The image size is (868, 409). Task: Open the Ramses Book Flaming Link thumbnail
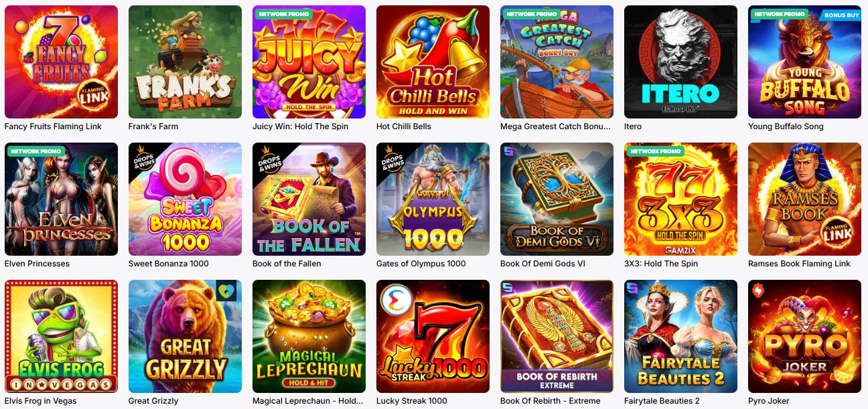click(804, 199)
